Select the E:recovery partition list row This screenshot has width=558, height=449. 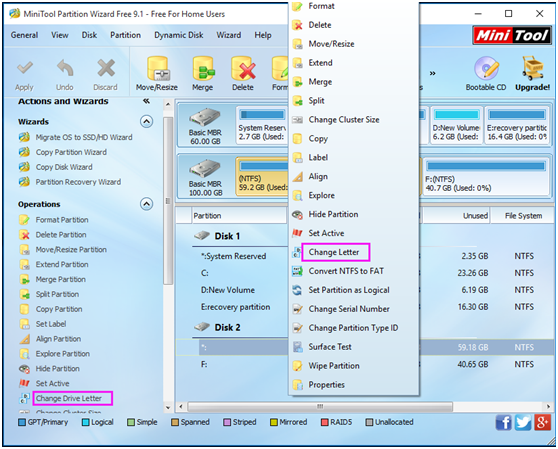coord(364,307)
